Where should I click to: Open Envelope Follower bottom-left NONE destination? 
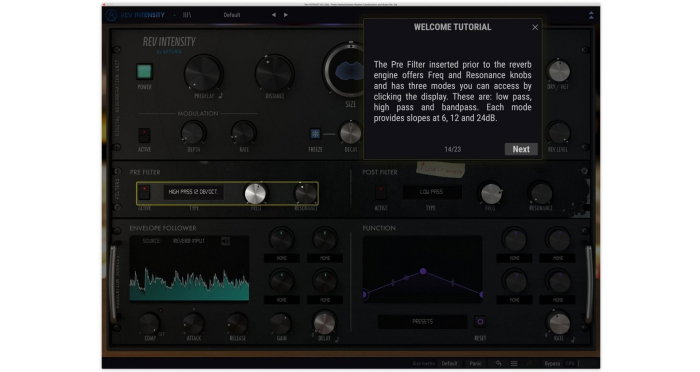pos(281,300)
